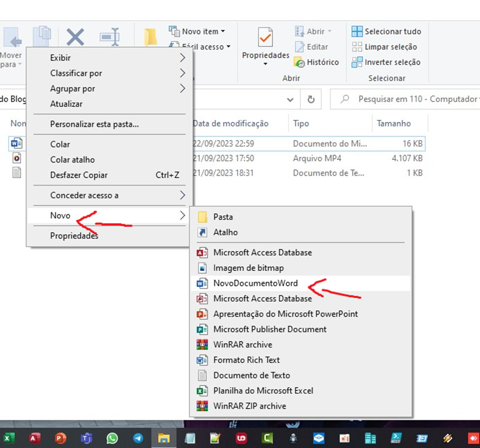Screen dimensions: 480x448
Task: Open Excel from the taskbar
Action: pyautogui.click(x=8, y=438)
